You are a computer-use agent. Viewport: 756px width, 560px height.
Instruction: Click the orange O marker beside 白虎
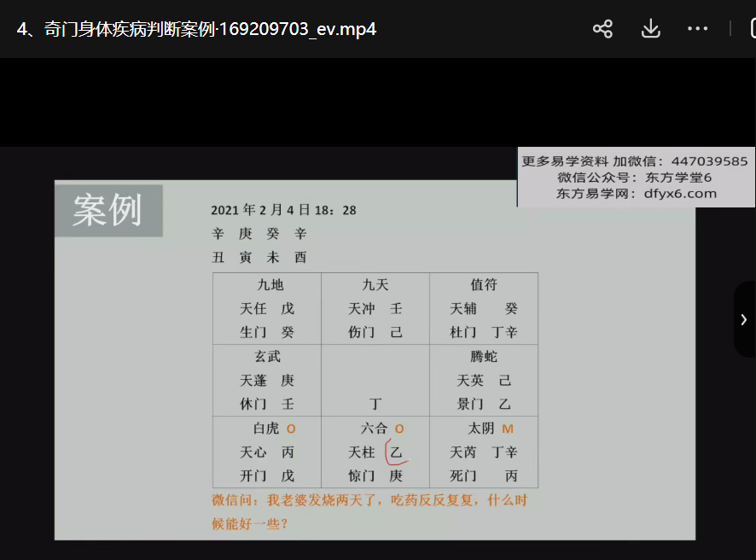coord(291,429)
